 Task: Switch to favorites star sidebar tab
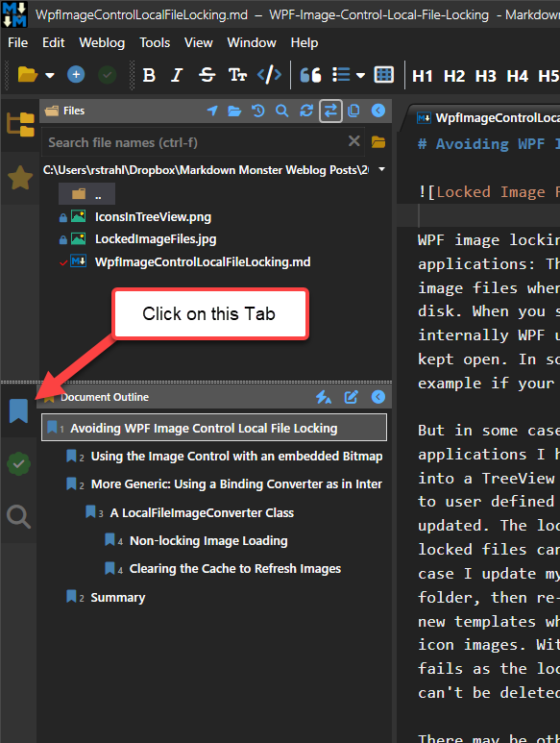click(20, 178)
